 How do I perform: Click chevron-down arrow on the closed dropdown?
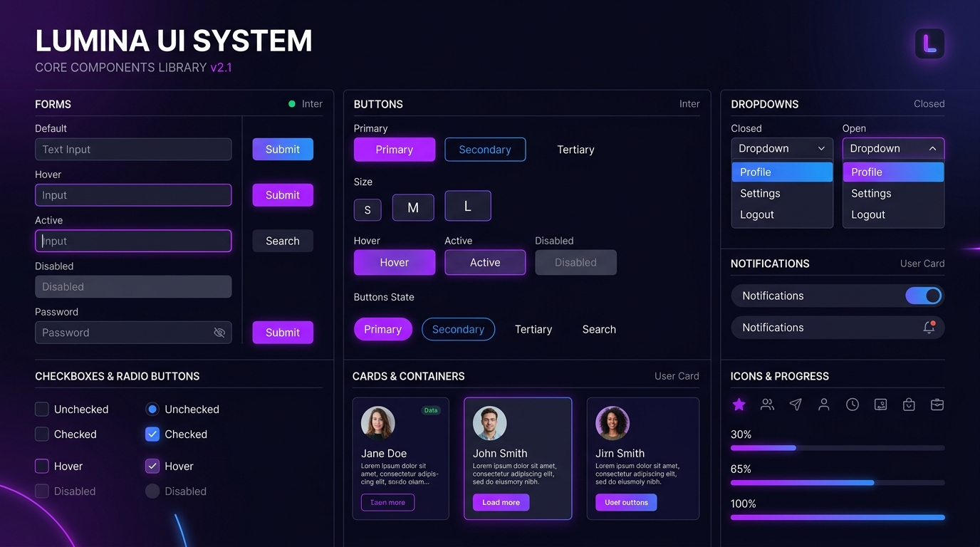[x=821, y=148]
